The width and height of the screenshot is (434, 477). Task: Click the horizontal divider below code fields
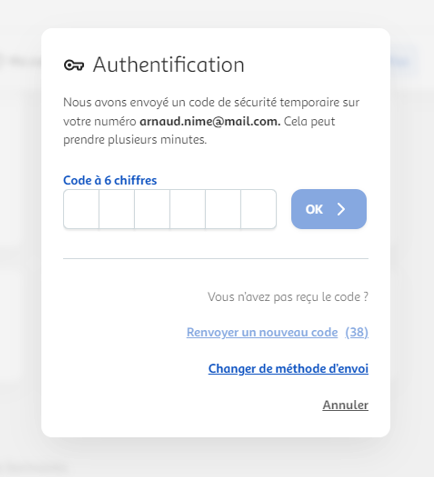pos(216,258)
